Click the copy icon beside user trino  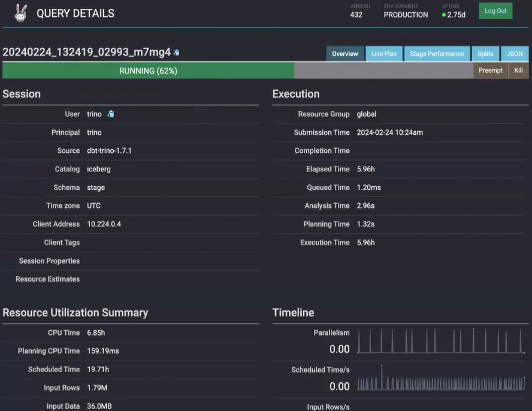110,114
